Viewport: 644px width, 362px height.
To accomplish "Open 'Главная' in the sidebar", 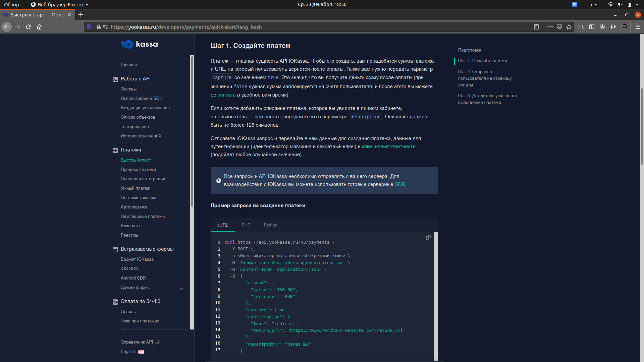I will 129,65.
